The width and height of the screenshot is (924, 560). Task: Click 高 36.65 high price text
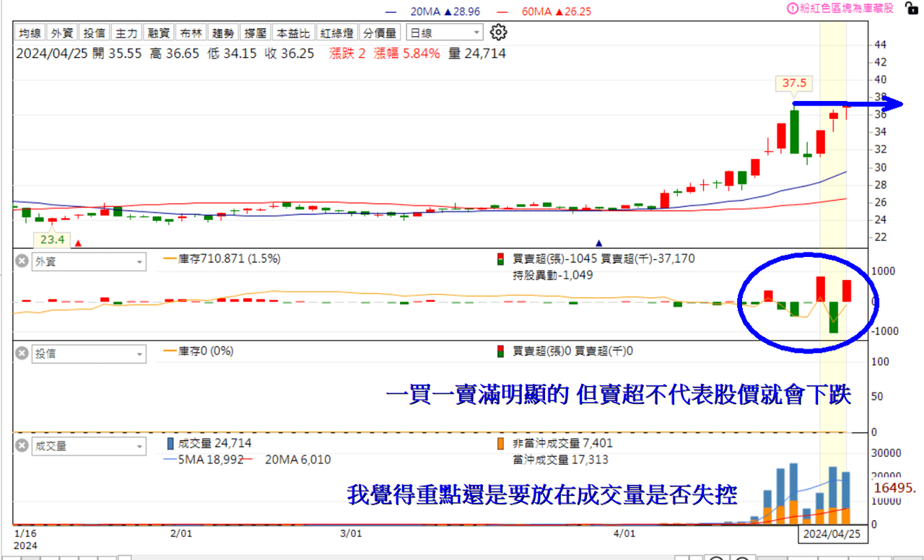pos(174,53)
